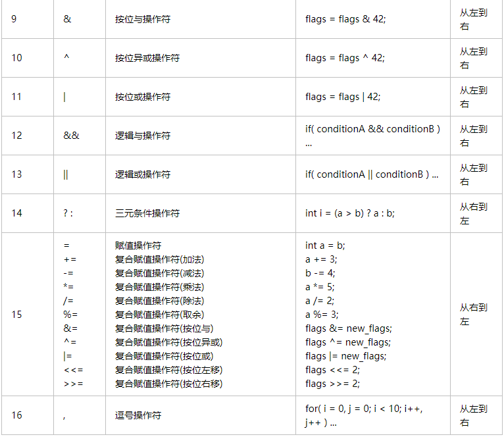The height and width of the screenshot is (437, 504).
Task: Click example int a = b;
Action: coord(325,245)
